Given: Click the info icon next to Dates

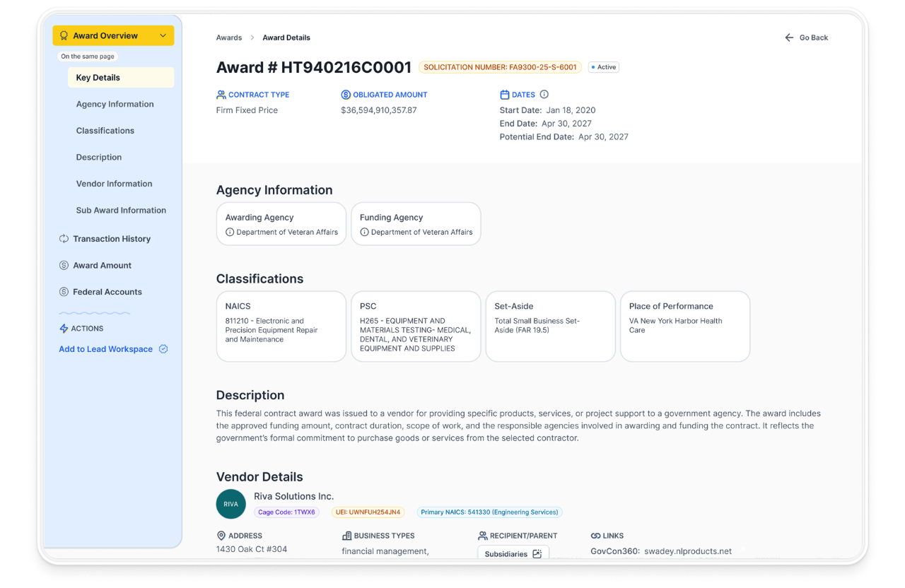Looking at the screenshot, I should (544, 95).
